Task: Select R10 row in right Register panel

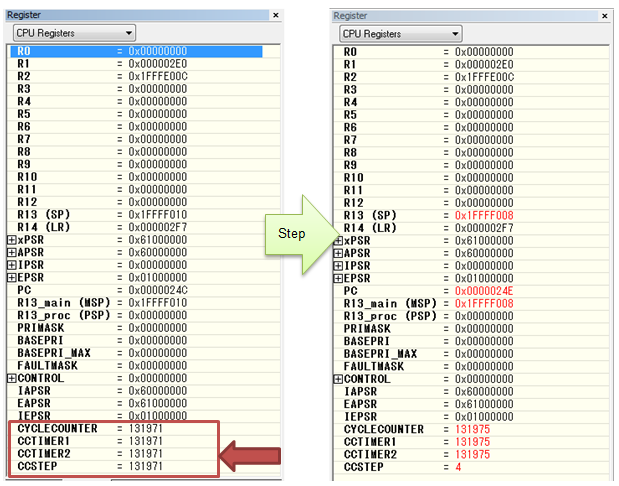Action: (471, 178)
